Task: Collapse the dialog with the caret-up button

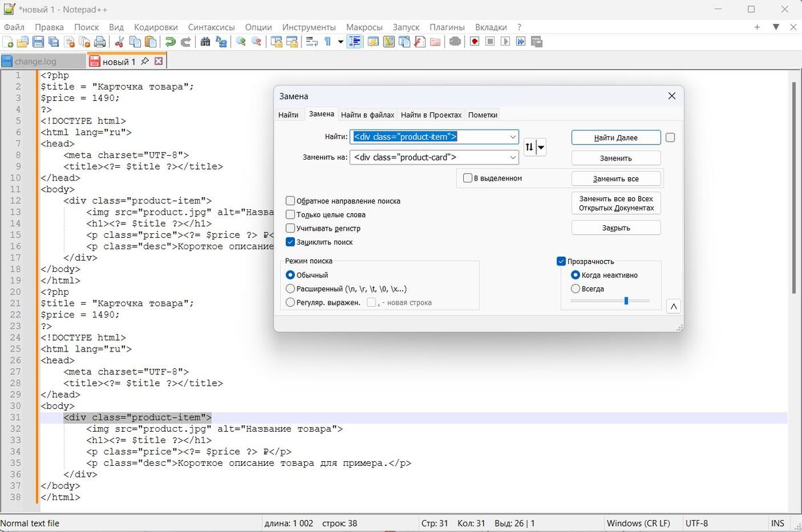Action: [x=673, y=306]
